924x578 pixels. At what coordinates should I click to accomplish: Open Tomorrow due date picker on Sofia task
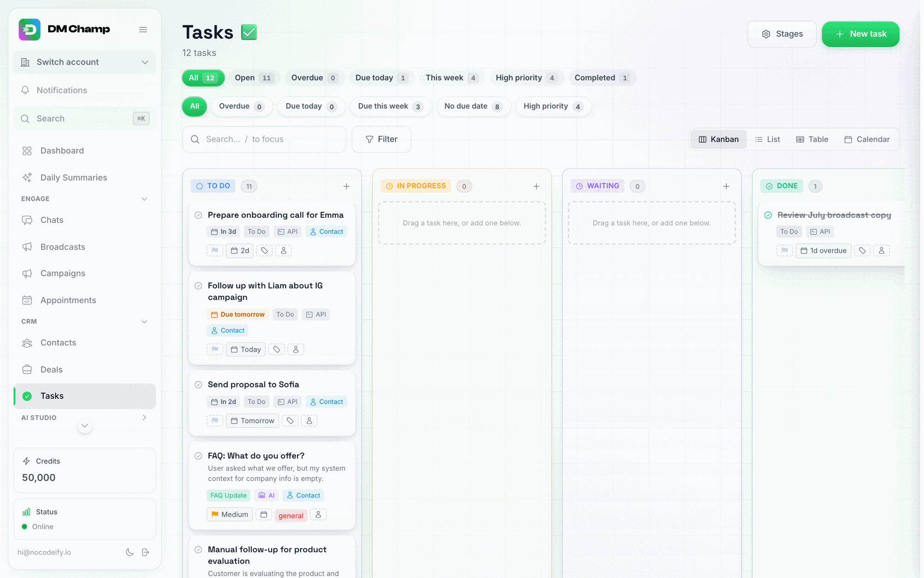click(x=252, y=421)
